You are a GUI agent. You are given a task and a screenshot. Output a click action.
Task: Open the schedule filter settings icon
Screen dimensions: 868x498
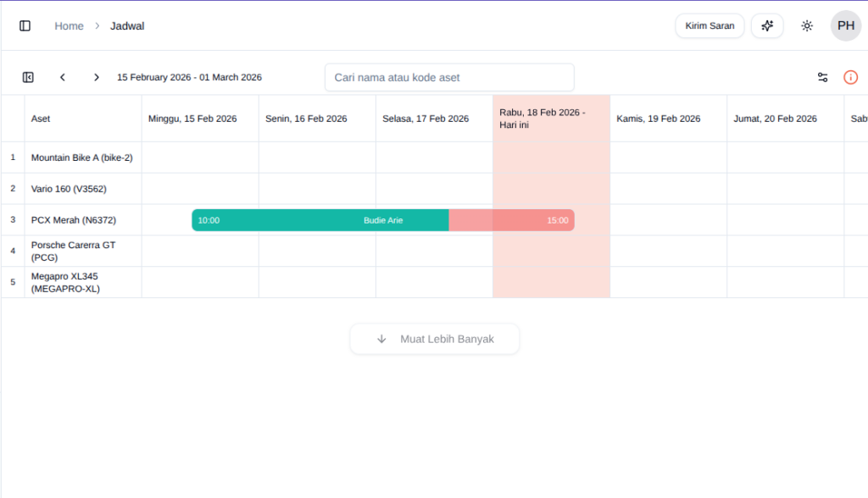click(822, 77)
